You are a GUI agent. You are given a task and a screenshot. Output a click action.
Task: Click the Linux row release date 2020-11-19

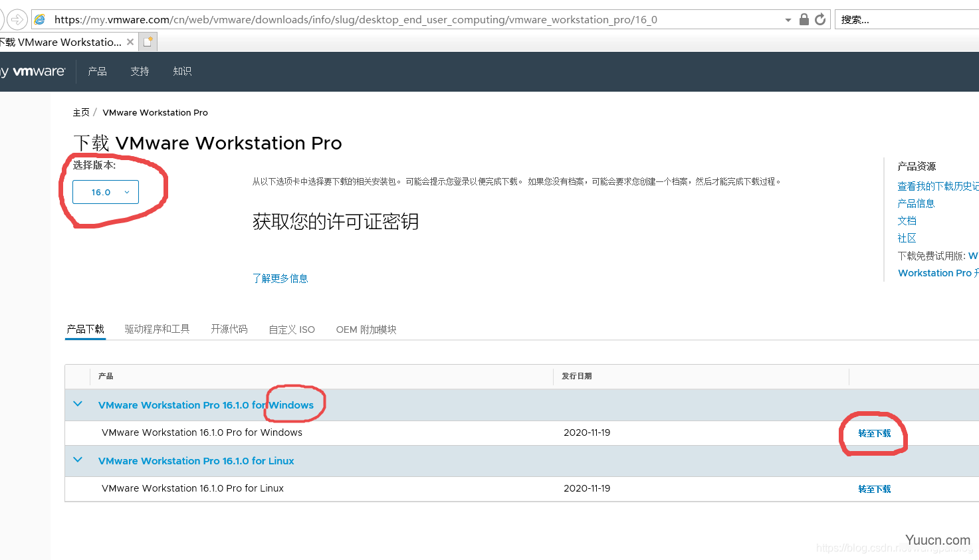coord(587,488)
